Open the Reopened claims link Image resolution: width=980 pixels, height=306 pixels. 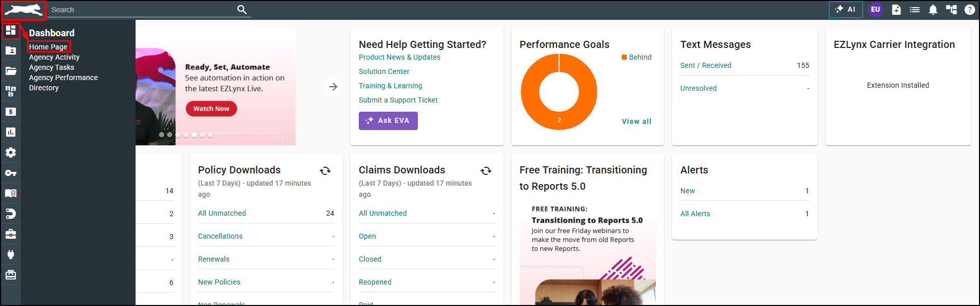tap(375, 282)
